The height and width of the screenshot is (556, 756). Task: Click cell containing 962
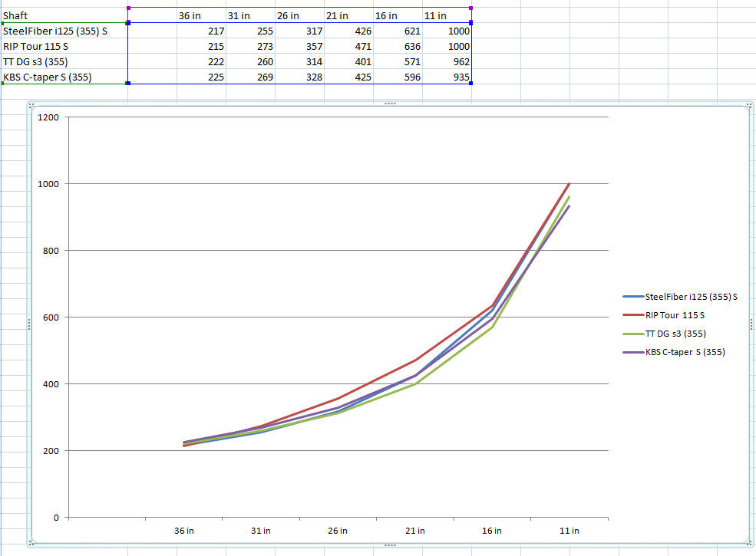point(447,61)
